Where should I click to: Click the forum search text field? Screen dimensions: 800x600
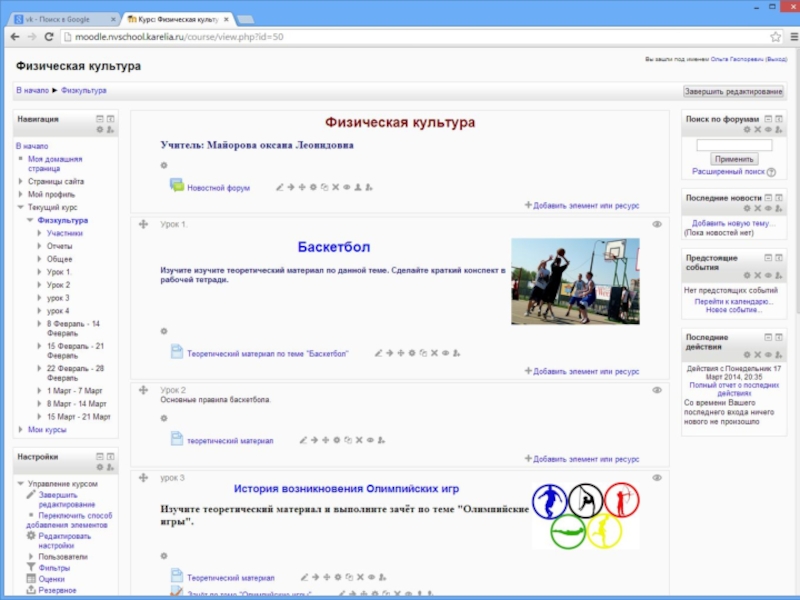pos(734,144)
